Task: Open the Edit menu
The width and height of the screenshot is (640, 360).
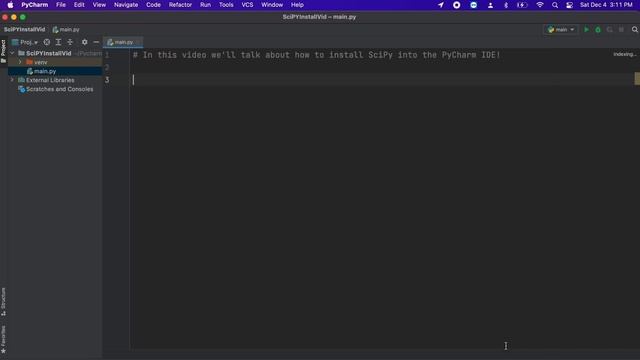Action: (79, 5)
